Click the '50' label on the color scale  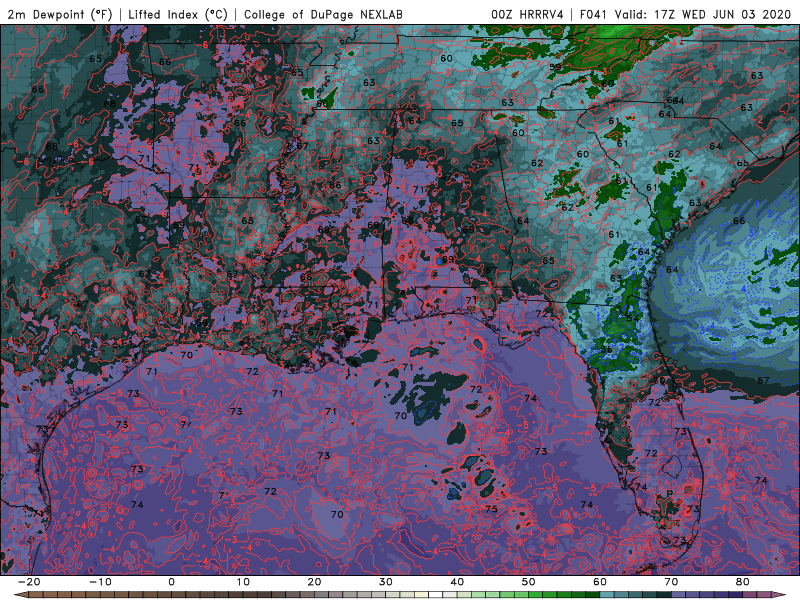pyautogui.click(x=529, y=582)
